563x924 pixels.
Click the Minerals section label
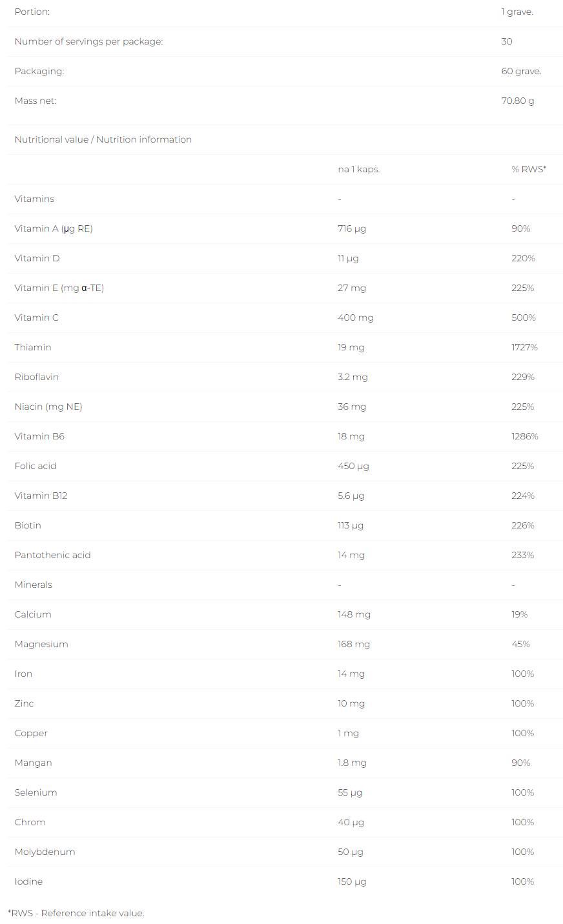click(x=33, y=585)
